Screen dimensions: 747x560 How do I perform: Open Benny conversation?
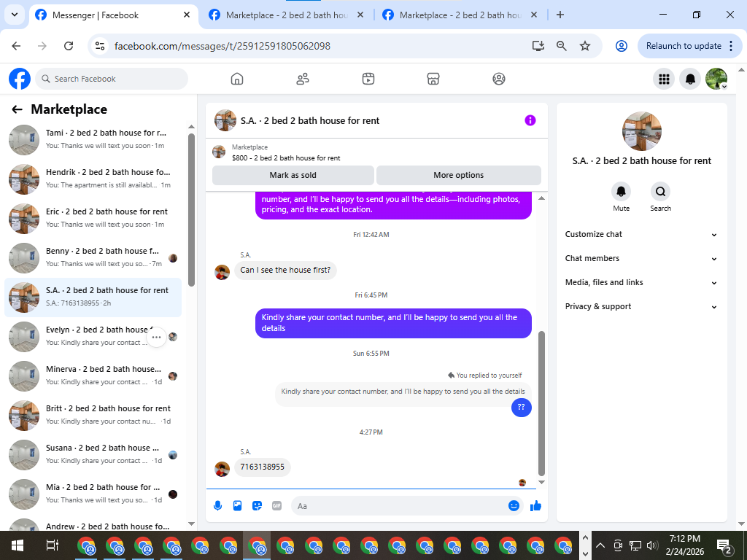click(x=93, y=258)
